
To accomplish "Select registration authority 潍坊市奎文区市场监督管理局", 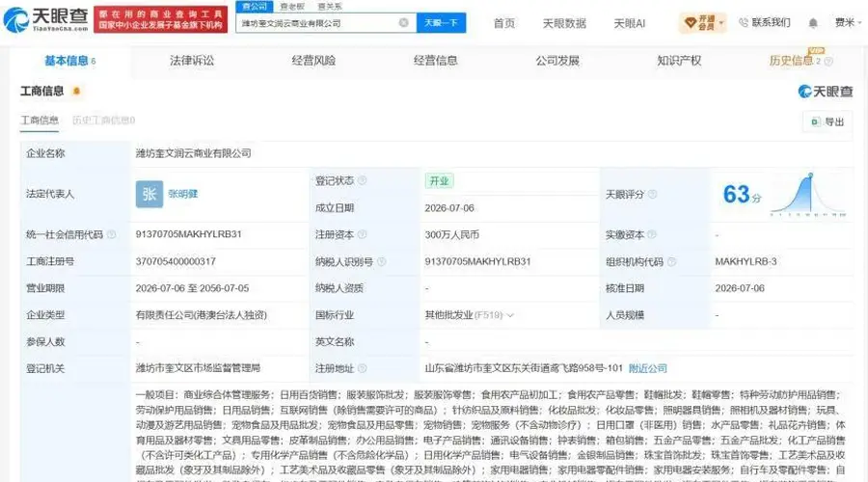I will coord(198,368).
